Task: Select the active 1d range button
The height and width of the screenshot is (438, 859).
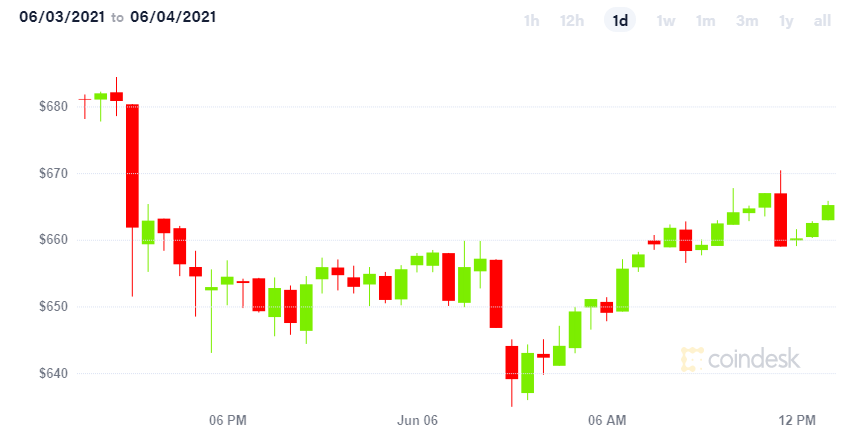Action: [620, 21]
